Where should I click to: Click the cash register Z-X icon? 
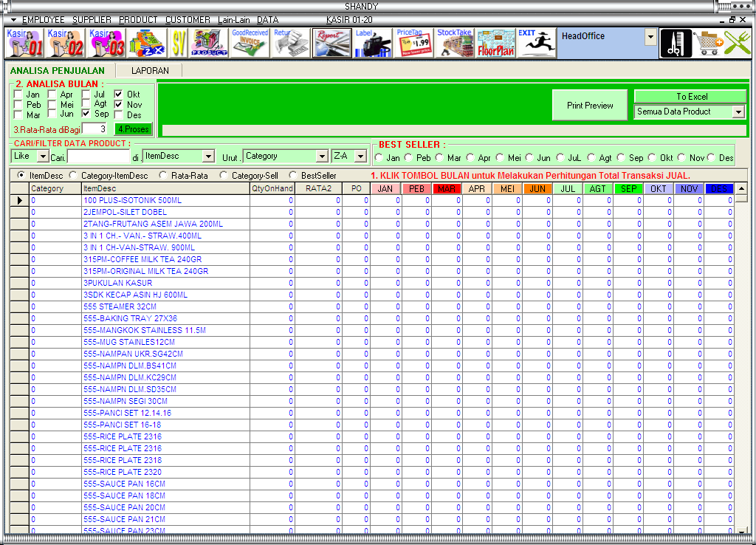(x=147, y=43)
